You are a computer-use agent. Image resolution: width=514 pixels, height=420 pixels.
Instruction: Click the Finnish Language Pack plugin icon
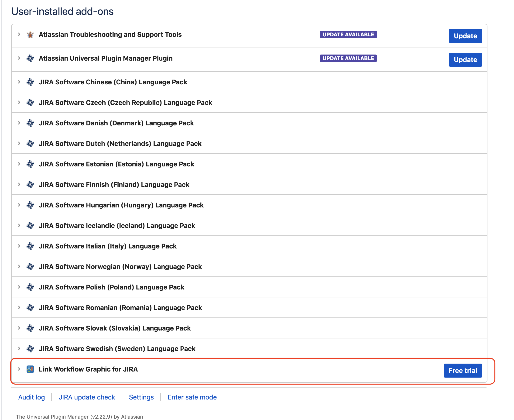30,185
